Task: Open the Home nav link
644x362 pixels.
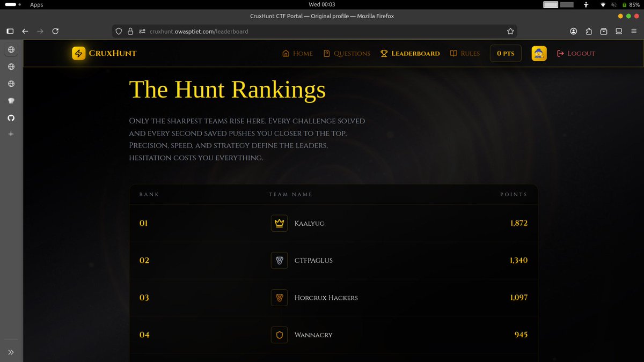Action: tap(297, 53)
